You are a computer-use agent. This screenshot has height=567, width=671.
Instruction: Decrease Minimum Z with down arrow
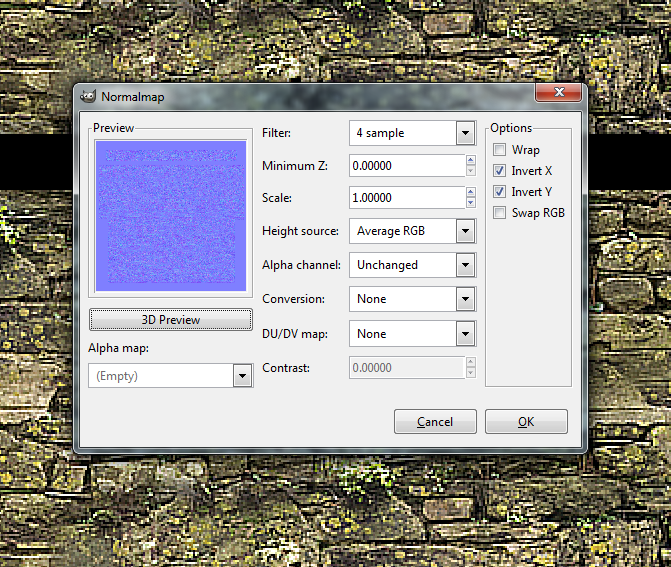click(x=471, y=171)
